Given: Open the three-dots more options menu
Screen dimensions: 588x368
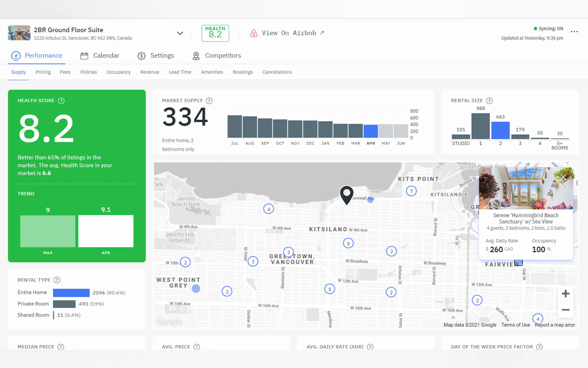Looking at the screenshot, I should pyautogui.click(x=574, y=32).
